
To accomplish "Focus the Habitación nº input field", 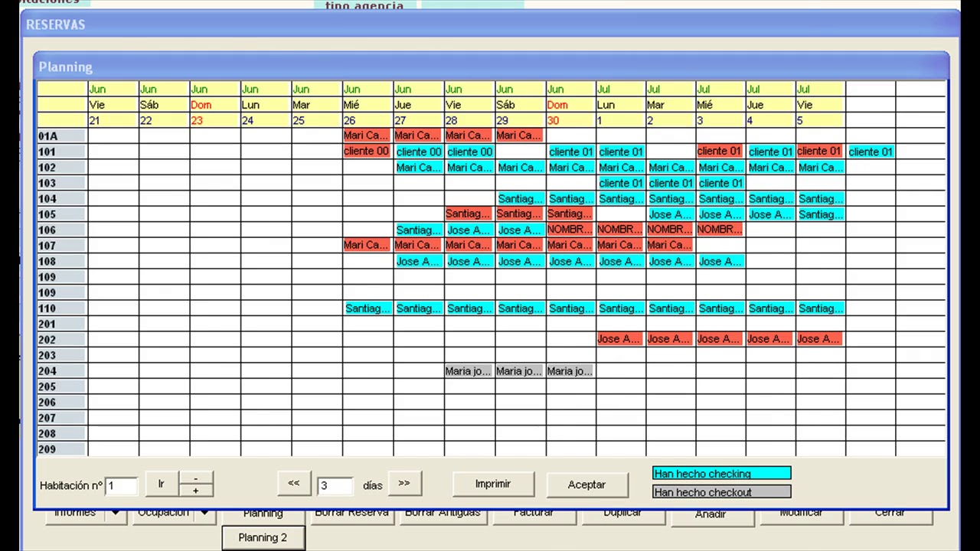I will pos(122,485).
